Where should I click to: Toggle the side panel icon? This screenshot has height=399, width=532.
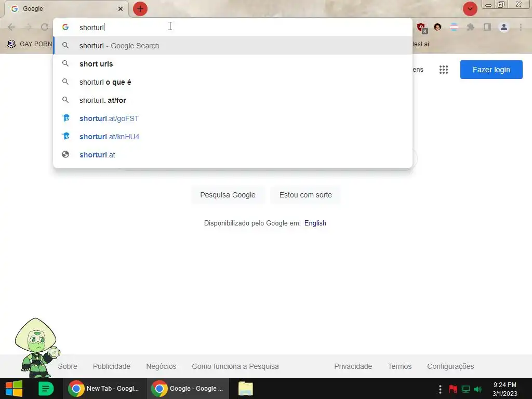click(487, 27)
